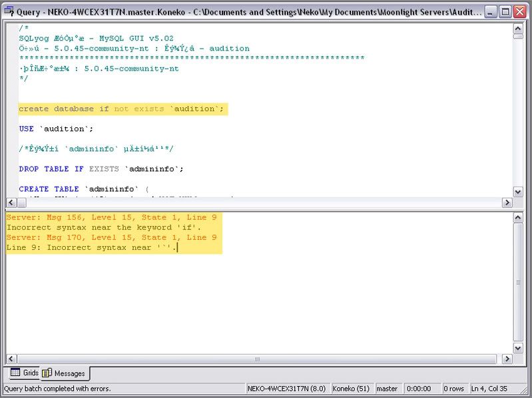Image resolution: width=532 pixels, height=398 pixels.
Task: Click the editor pane scroll down arrow
Action: pyautogui.click(x=518, y=191)
